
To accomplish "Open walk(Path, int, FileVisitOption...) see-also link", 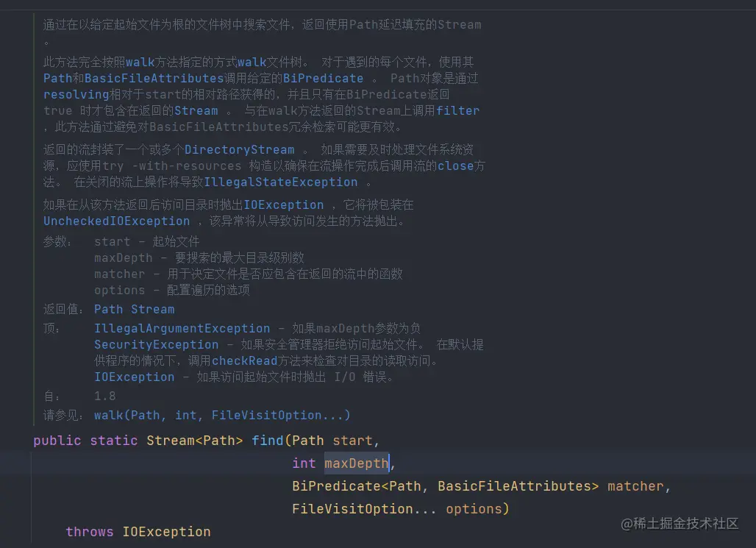I will (222, 416).
